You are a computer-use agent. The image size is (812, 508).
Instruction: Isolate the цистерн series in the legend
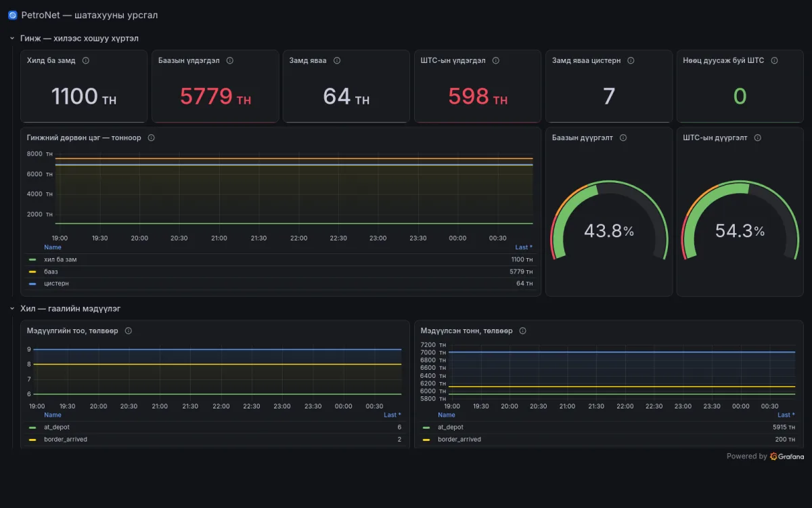(x=56, y=283)
